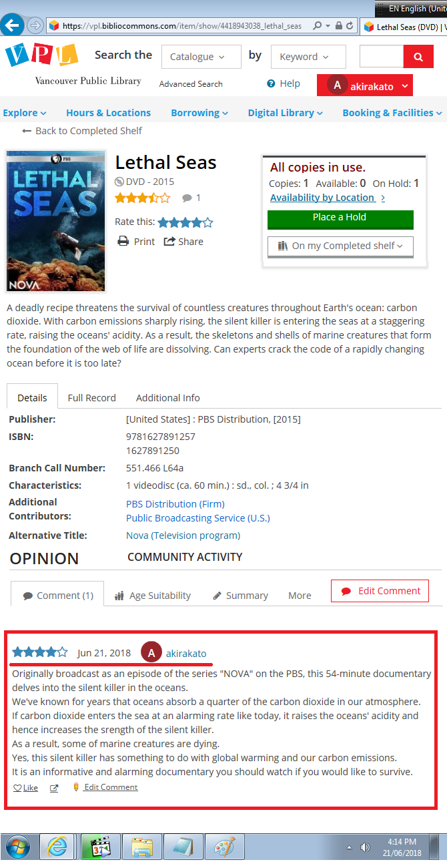Expand the akirakato account menu

tap(365, 85)
